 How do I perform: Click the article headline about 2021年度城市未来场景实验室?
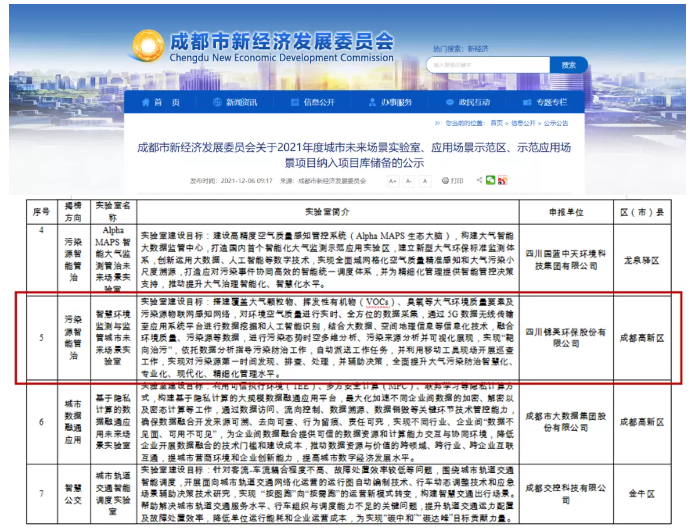click(x=354, y=155)
